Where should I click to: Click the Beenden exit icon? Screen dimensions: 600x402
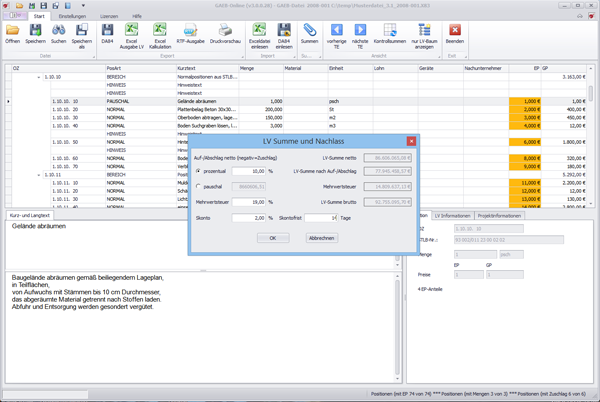tap(455, 34)
